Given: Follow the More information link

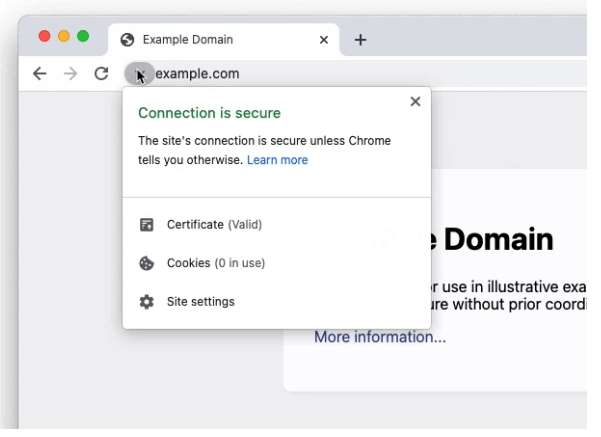Looking at the screenshot, I should coord(380,337).
